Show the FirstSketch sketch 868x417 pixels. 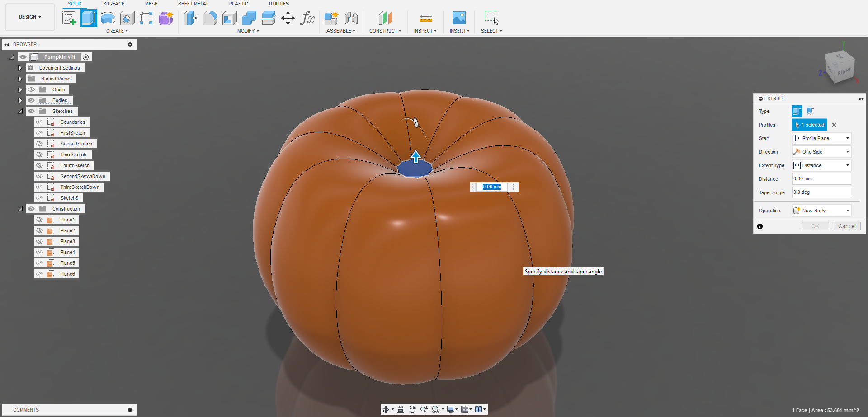(x=39, y=133)
